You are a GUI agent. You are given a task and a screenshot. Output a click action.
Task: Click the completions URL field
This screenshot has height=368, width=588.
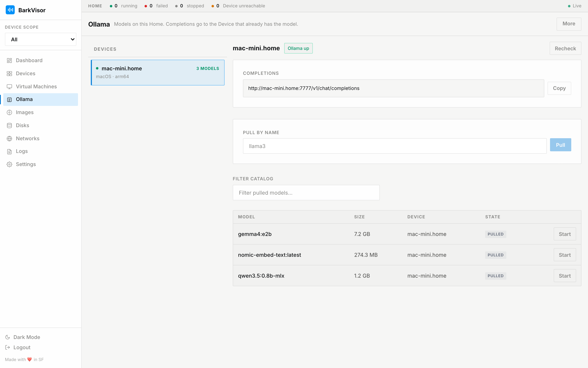393,88
